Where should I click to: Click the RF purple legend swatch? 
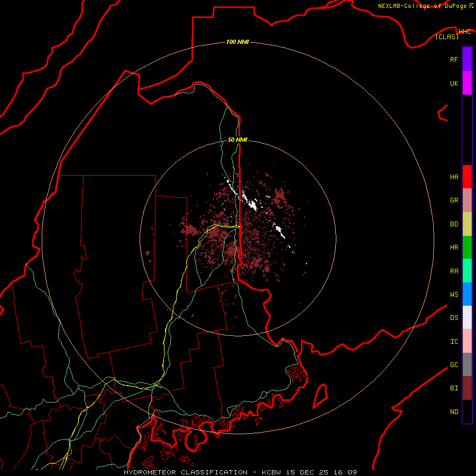(467, 59)
